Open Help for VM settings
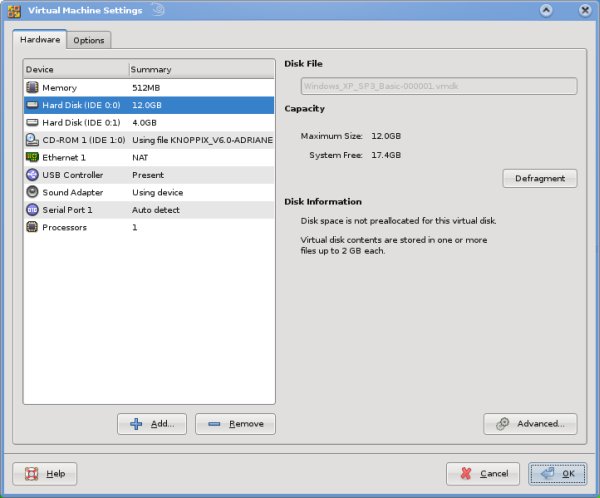This screenshot has height=498, width=600. click(x=45, y=474)
